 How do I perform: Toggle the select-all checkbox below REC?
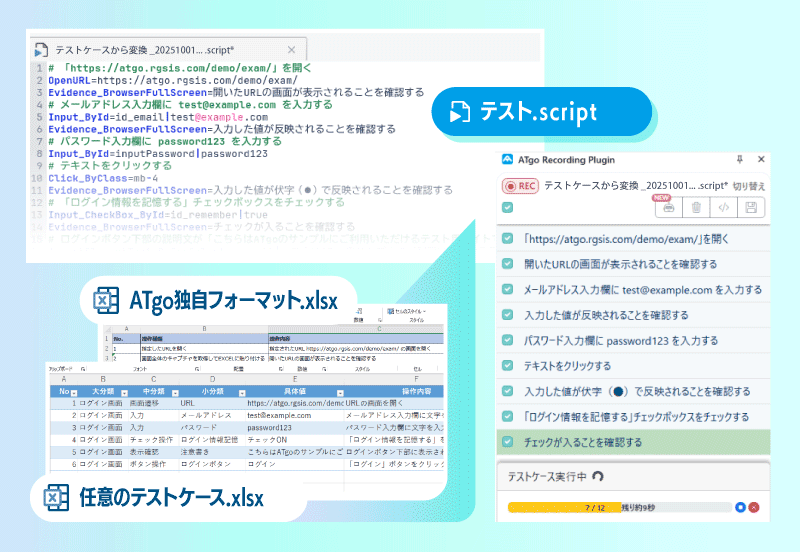(508, 208)
